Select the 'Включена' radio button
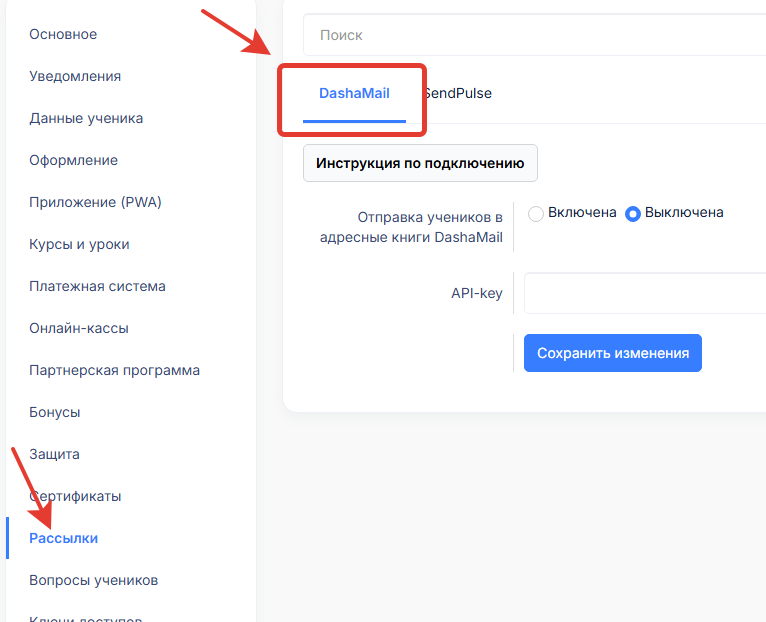 [x=536, y=213]
